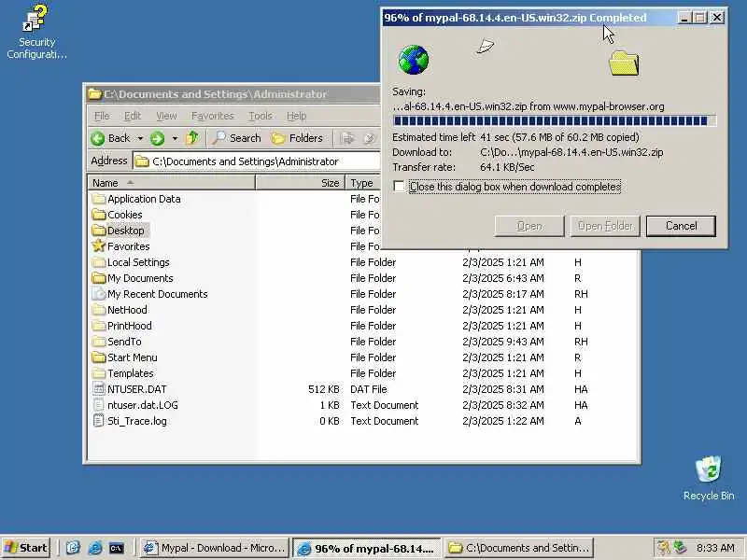Image resolution: width=747 pixels, height=560 pixels.
Task: Switch to C:\Documents and Settings taskbar button
Action: click(x=520, y=548)
